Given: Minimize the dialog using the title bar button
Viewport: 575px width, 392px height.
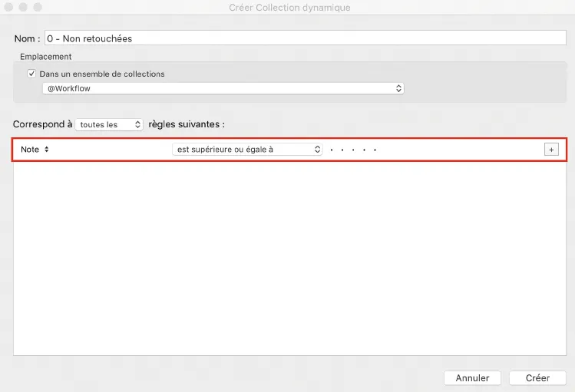Looking at the screenshot, I should (x=23, y=7).
